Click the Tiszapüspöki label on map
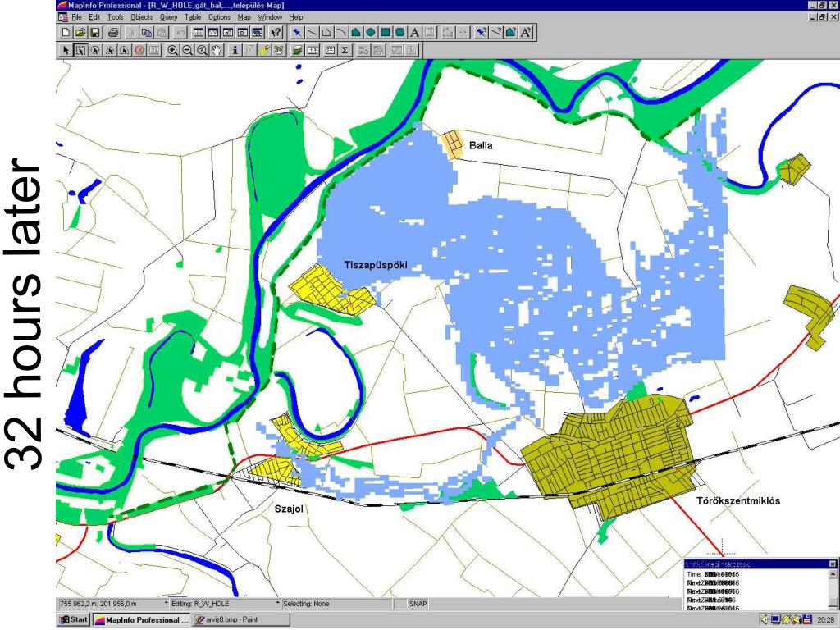The height and width of the screenshot is (630, 840). [x=376, y=265]
